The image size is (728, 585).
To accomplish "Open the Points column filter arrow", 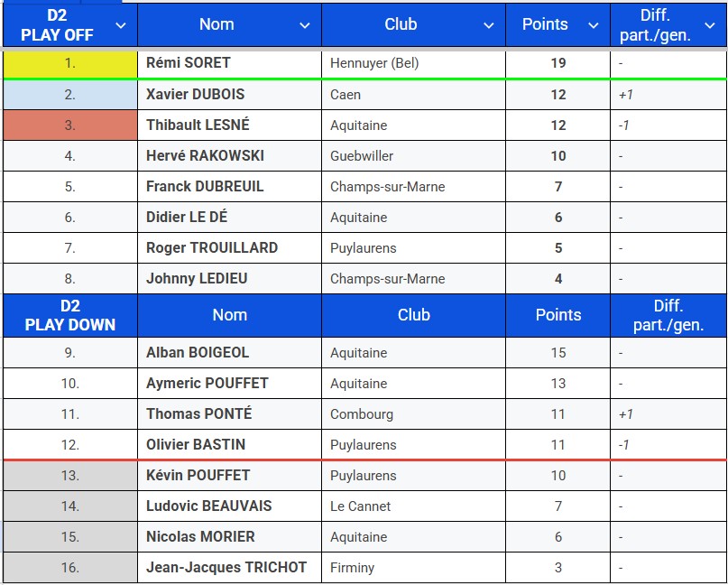I will [594, 25].
